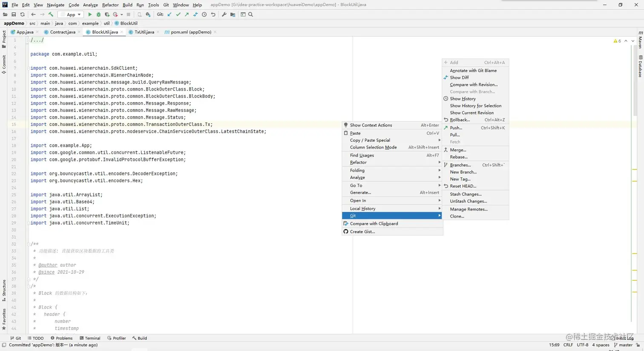
Task: Click breadcrumb item 'example'
Action: tap(90, 23)
